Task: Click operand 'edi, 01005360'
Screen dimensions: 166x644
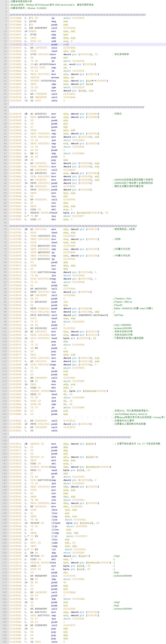Action: pyautogui.click(x=73, y=506)
